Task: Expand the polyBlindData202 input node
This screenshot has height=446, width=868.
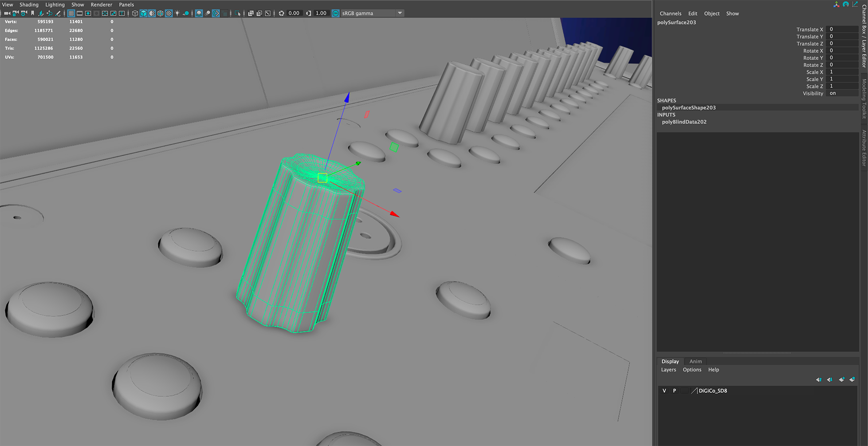Action: [x=684, y=122]
